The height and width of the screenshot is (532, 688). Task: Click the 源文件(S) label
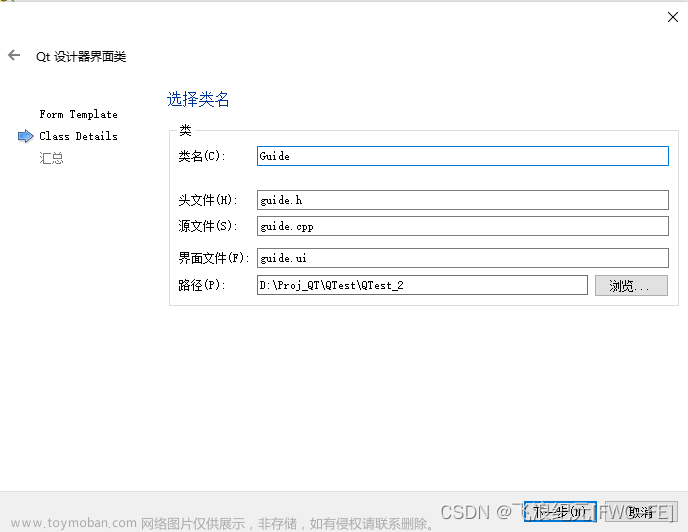[208, 226]
